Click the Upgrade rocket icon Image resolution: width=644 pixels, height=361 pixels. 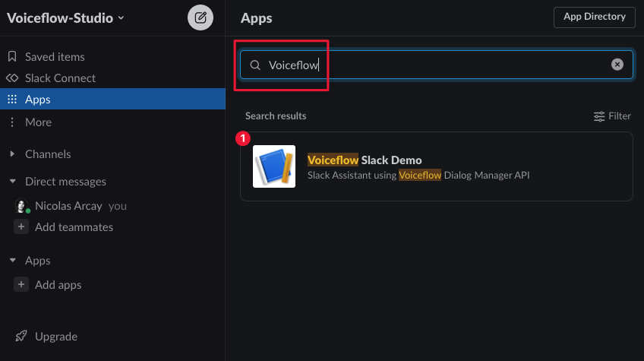[21, 336]
